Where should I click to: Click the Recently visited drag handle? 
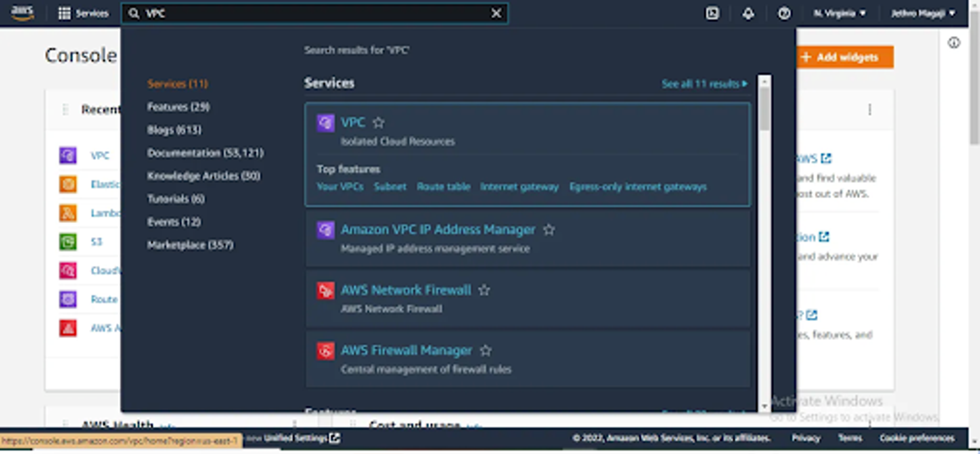[65, 110]
